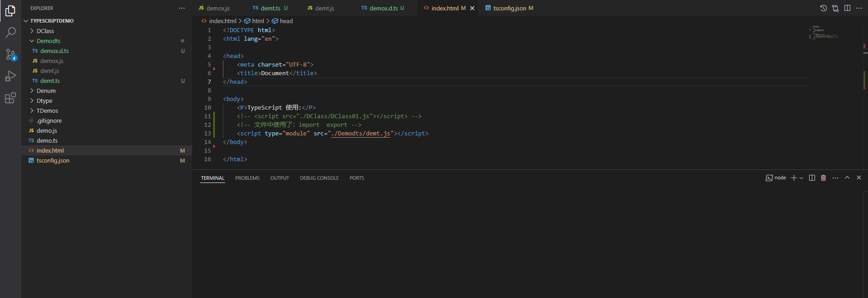Open demo.ts in the explorer
The image size is (868, 298).
106,140
